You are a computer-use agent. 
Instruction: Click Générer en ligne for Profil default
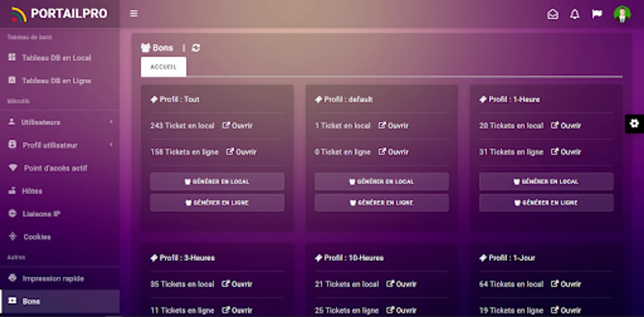point(382,203)
